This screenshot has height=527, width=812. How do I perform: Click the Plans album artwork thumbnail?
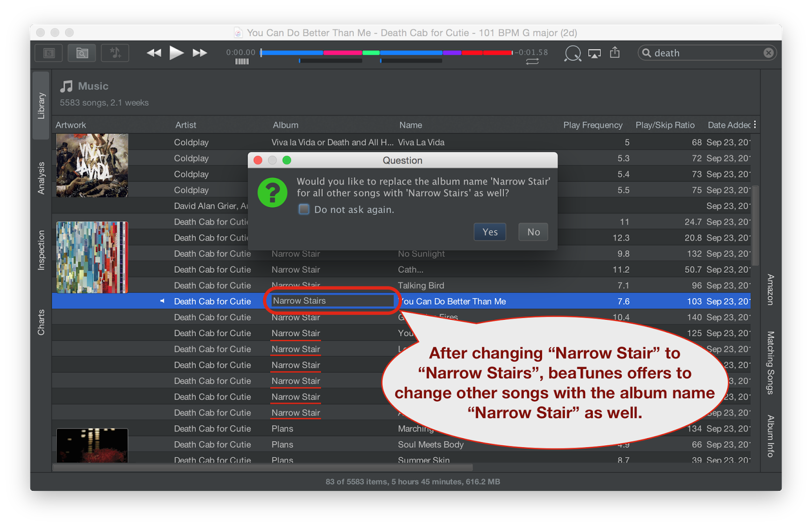92,445
